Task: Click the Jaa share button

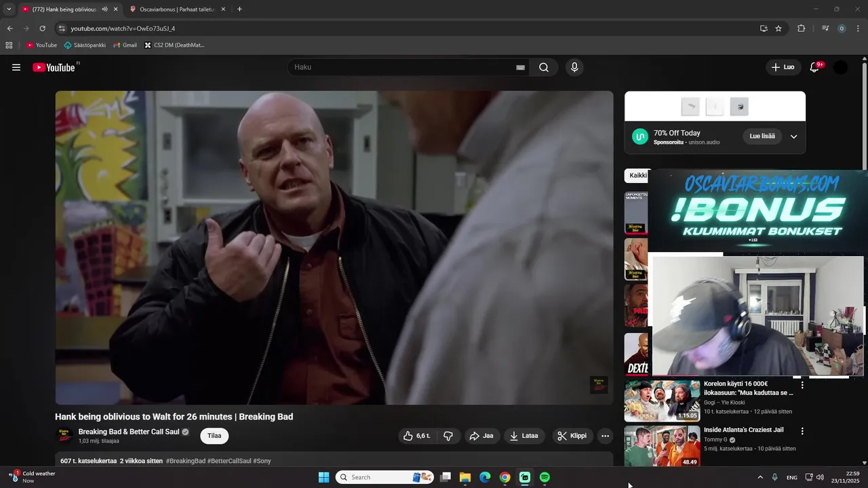Action: coord(481,436)
